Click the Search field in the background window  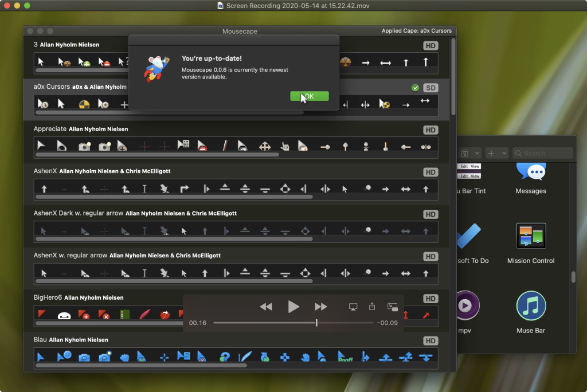click(542, 153)
